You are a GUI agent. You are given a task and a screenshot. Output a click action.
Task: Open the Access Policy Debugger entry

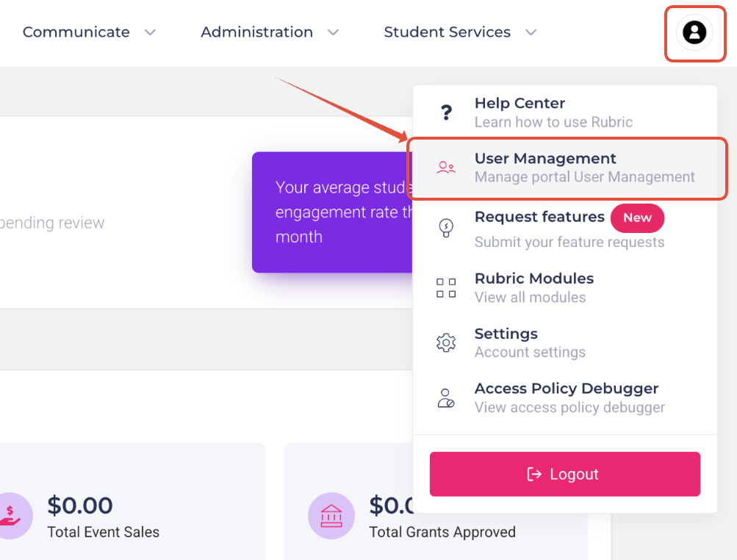coord(566,398)
